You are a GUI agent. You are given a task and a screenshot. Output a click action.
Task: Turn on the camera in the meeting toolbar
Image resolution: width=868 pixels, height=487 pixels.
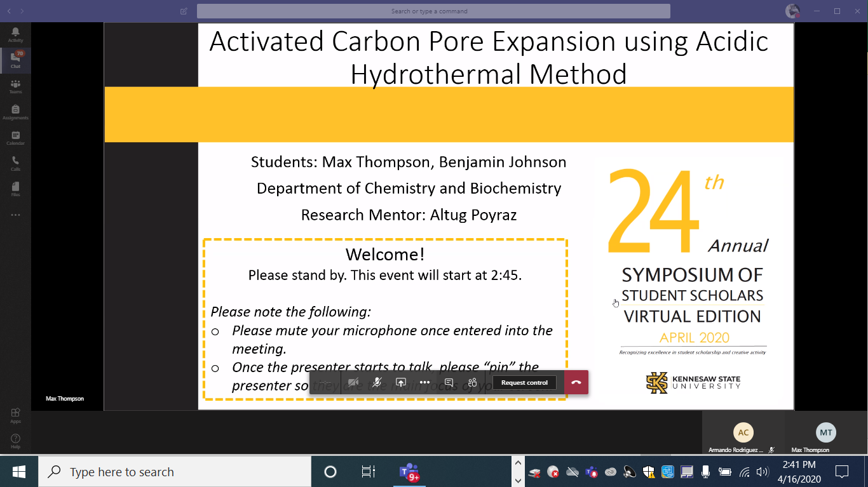[353, 382]
